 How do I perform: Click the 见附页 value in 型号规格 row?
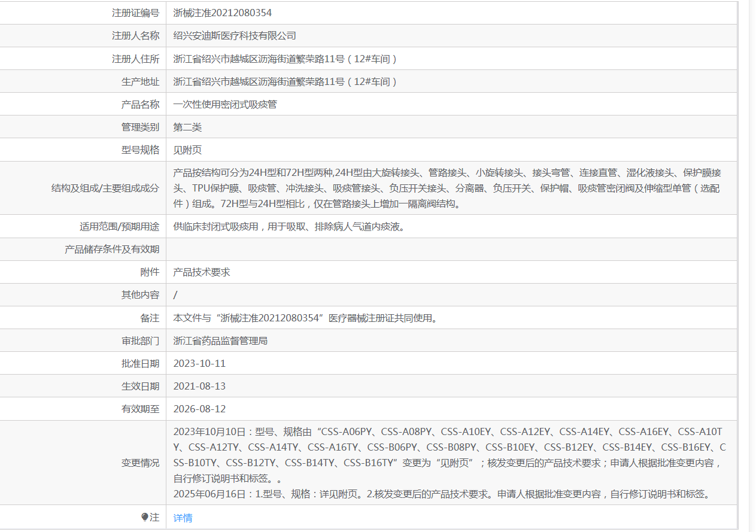(x=188, y=150)
